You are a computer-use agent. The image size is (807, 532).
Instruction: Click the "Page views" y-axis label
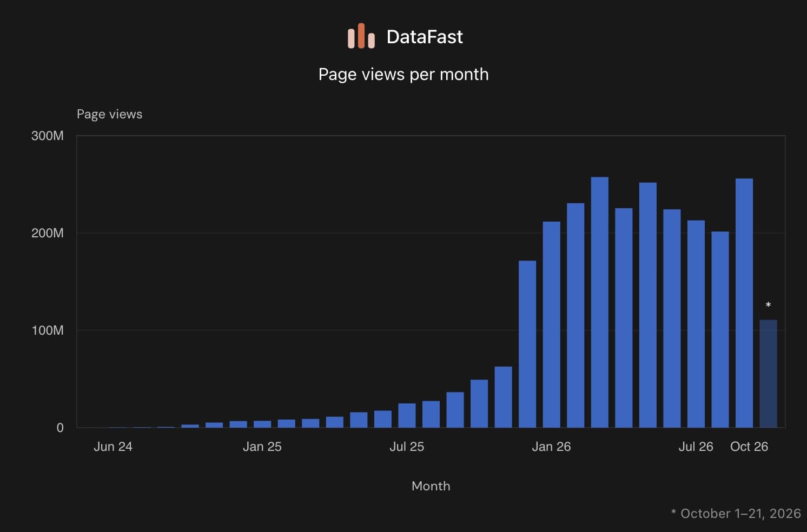(x=109, y=114)
